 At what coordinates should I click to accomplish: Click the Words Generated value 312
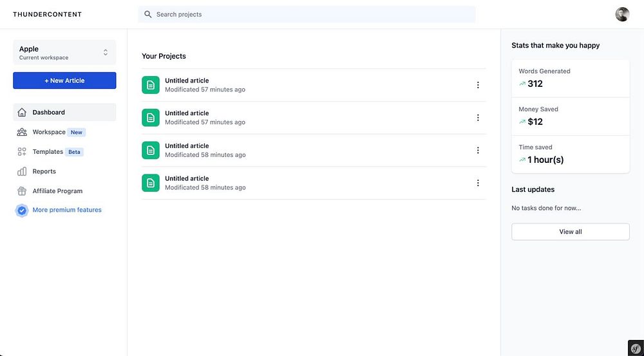[535, 84]
